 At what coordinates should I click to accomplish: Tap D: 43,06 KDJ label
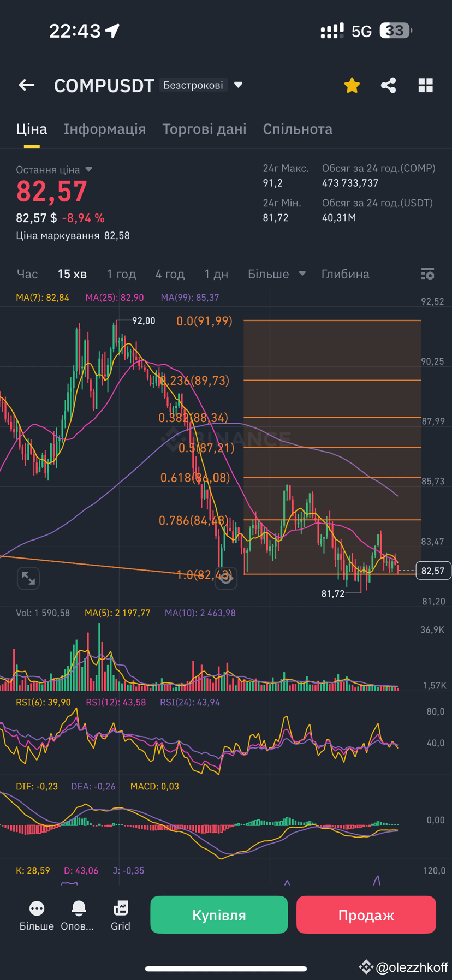pyautogui.click(x=81, y=870)
